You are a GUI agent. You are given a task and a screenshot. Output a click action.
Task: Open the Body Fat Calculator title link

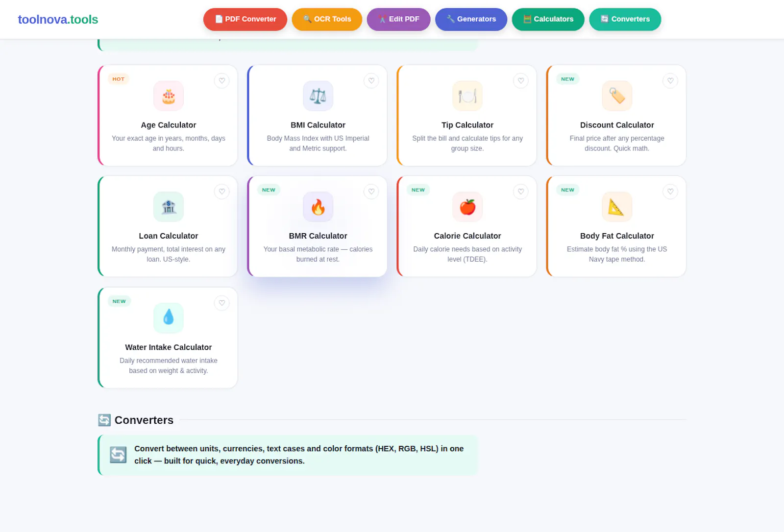(617, 236)
